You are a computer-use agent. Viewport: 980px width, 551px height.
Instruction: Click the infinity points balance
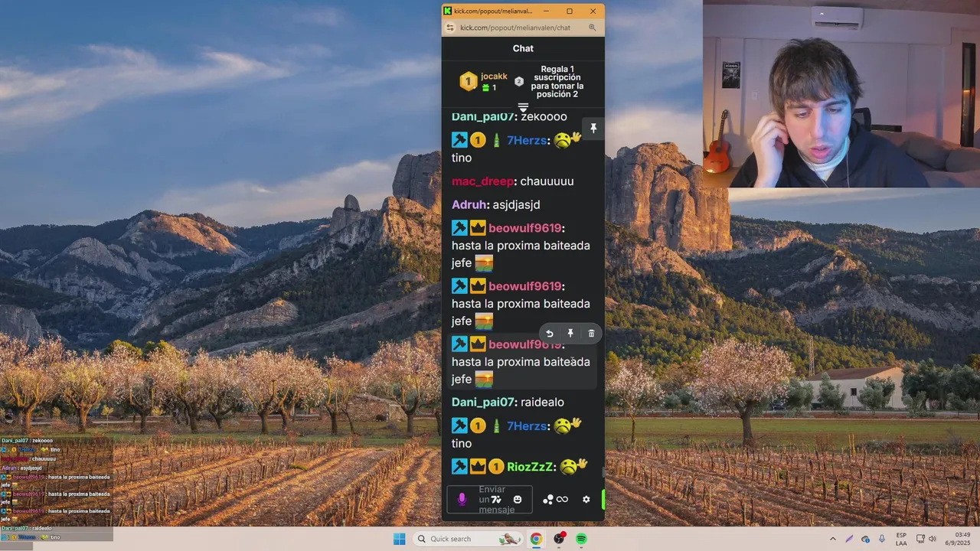click(562, 500)
